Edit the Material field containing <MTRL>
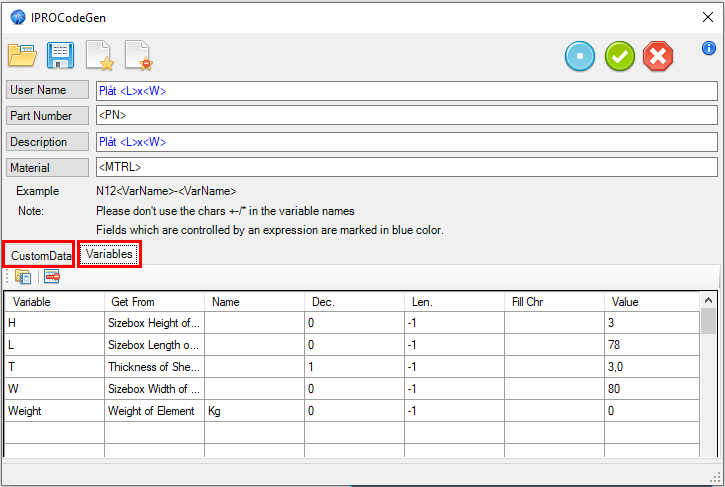Viewport: 725px width, 487px height. [x=407, y=167]
